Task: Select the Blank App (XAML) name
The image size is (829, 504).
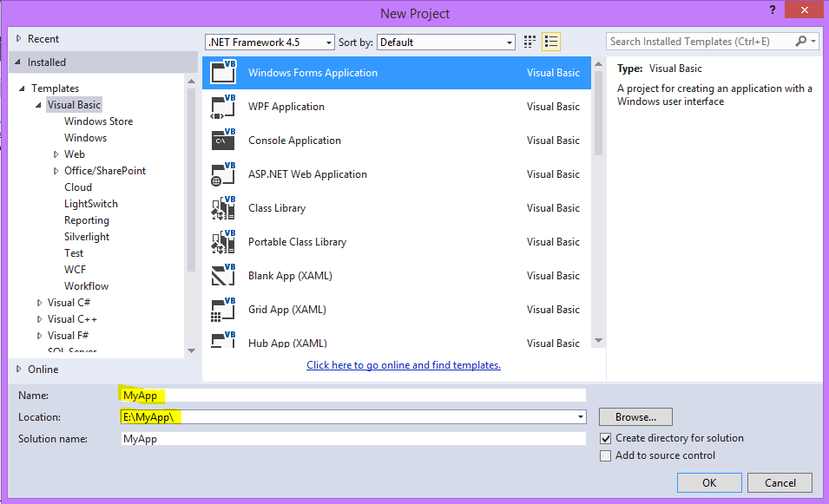Action: pos(290,275)
